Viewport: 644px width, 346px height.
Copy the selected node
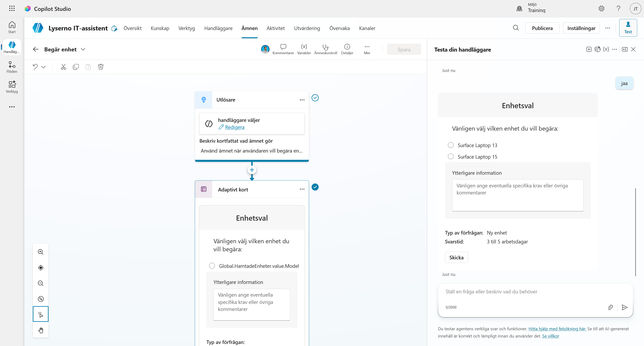tap(76, 67)
